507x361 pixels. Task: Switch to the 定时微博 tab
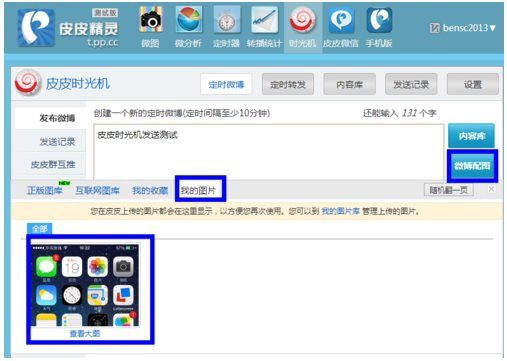click(226, 85)
